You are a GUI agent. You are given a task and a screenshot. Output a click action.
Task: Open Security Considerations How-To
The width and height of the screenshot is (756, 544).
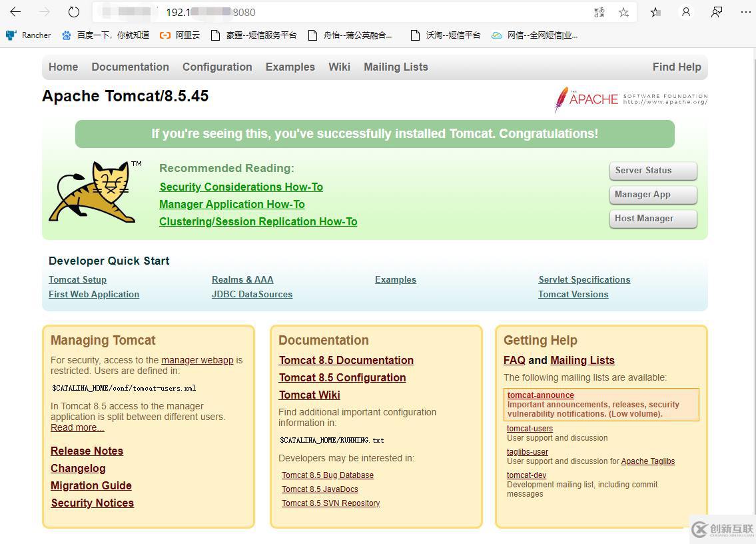point(241,187)
